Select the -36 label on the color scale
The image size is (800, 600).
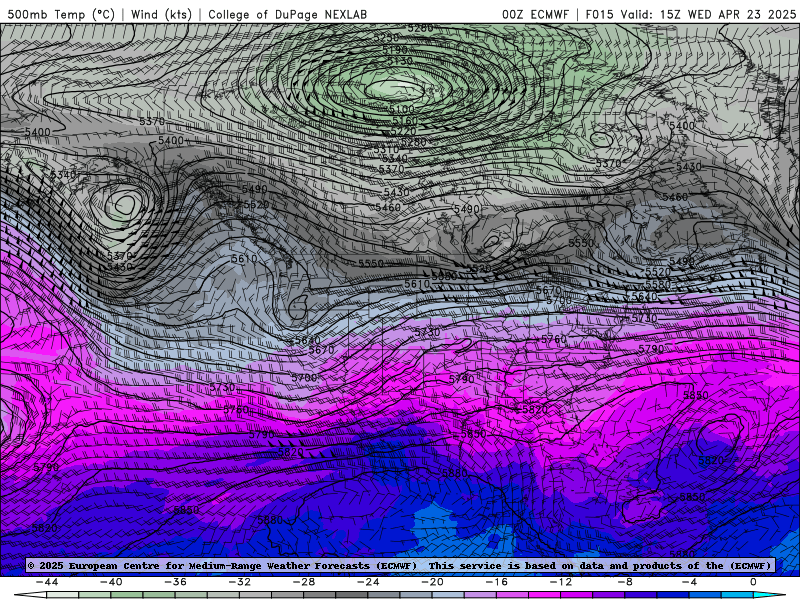point(176,582)
